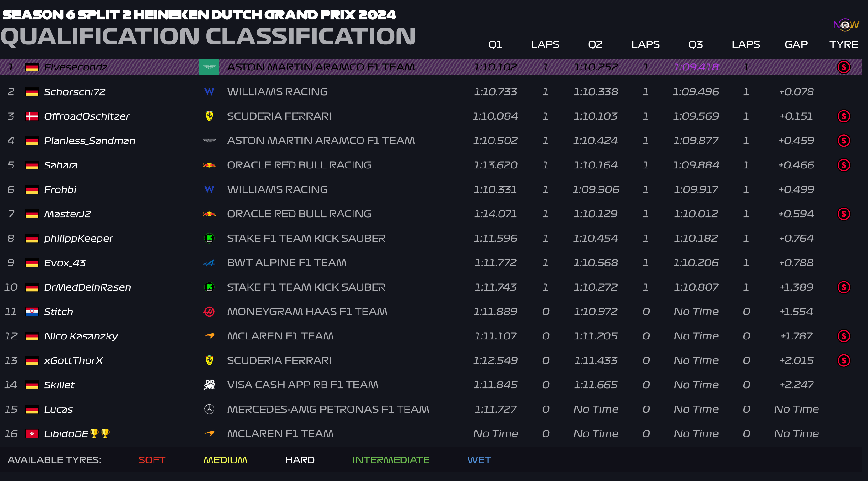
Task: Click the soft tyre icon for DrMedDeinRasen
Action: pos(844,287)
